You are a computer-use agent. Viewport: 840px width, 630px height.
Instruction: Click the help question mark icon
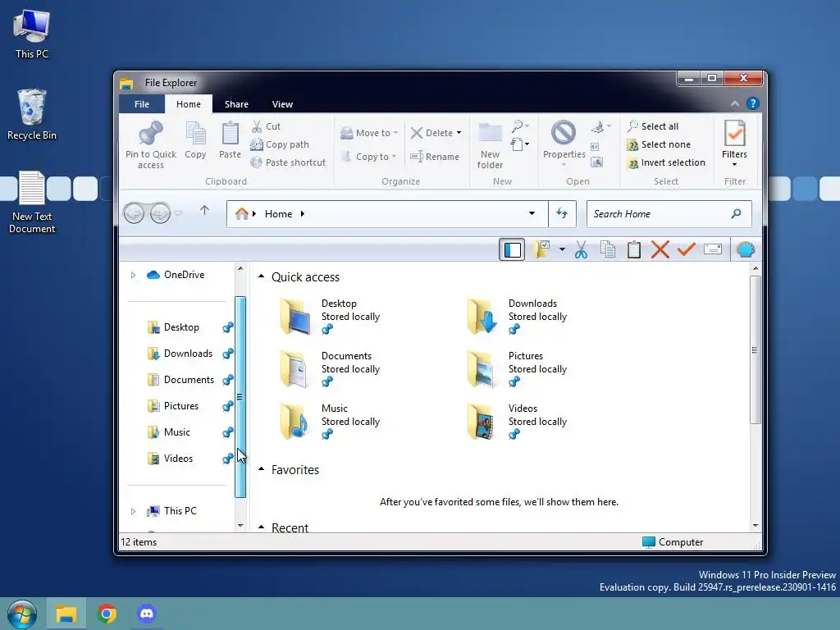click(753, 103)
